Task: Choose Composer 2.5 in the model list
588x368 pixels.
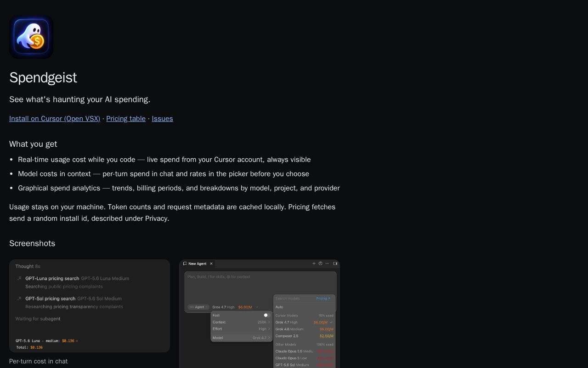Action: tap(304, 336)
